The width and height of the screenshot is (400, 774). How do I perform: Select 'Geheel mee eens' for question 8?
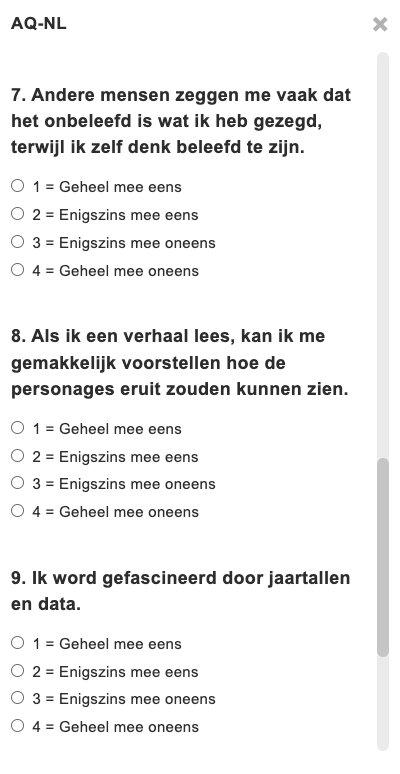[18, 427]
